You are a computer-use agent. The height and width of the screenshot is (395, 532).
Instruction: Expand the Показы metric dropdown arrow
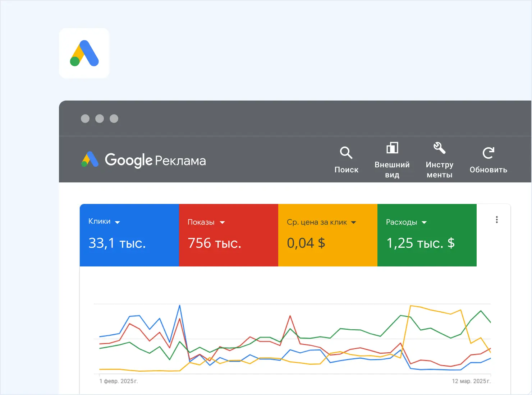(222, 223)
